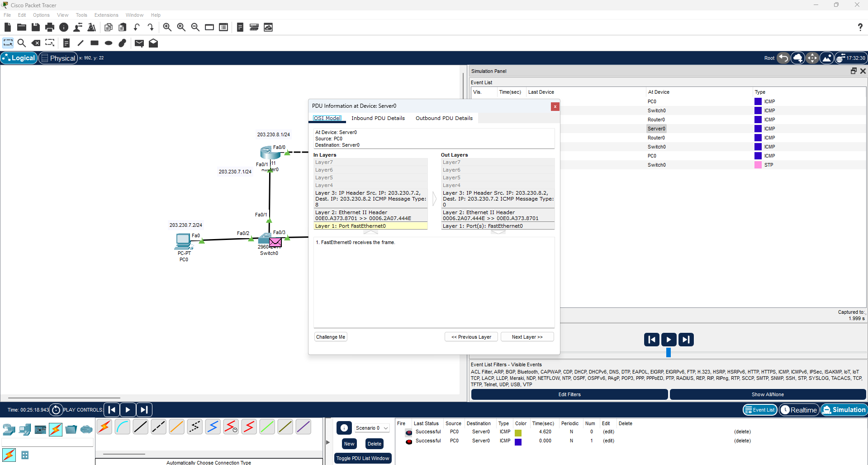Expand the PDU list panel arrow
This screenshot has height=465, width=868.
point(328,442)
